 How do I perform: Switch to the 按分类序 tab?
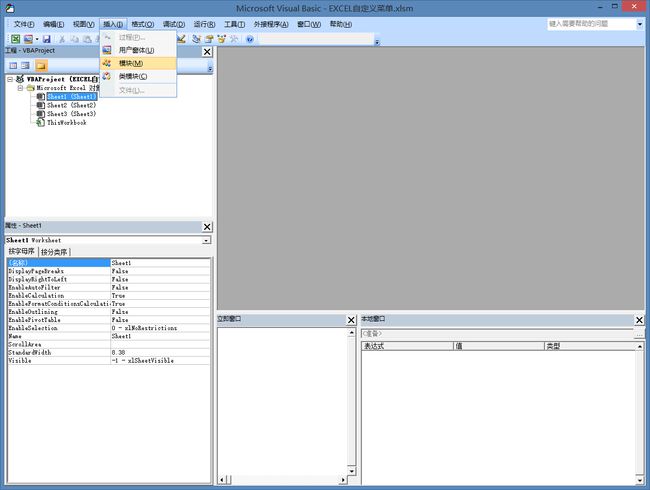54,252
